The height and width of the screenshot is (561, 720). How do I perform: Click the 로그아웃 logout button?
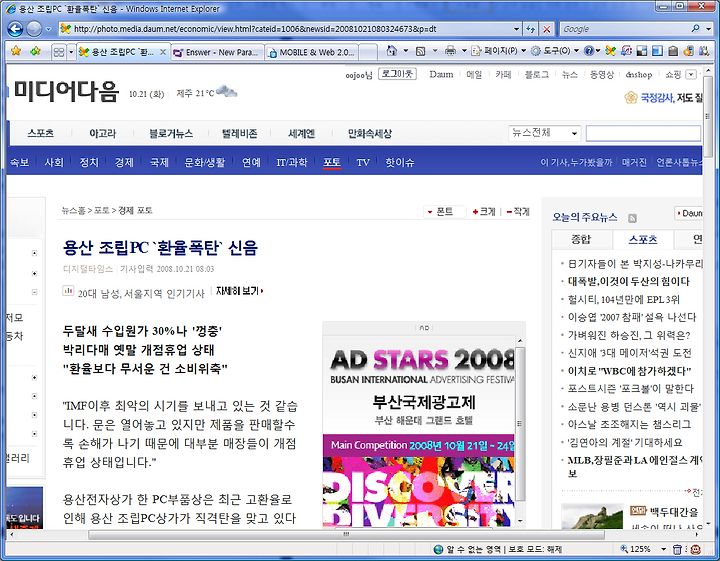click(397, 74)
